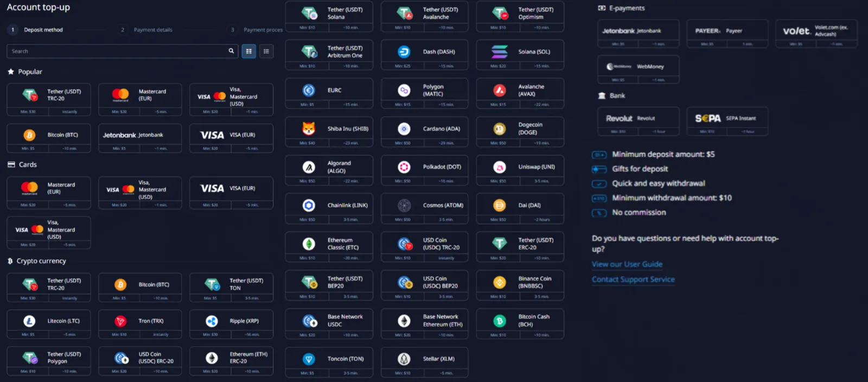868x382 pixels.
Task: Click Contact Support Service link
Action: coord(633,279)
